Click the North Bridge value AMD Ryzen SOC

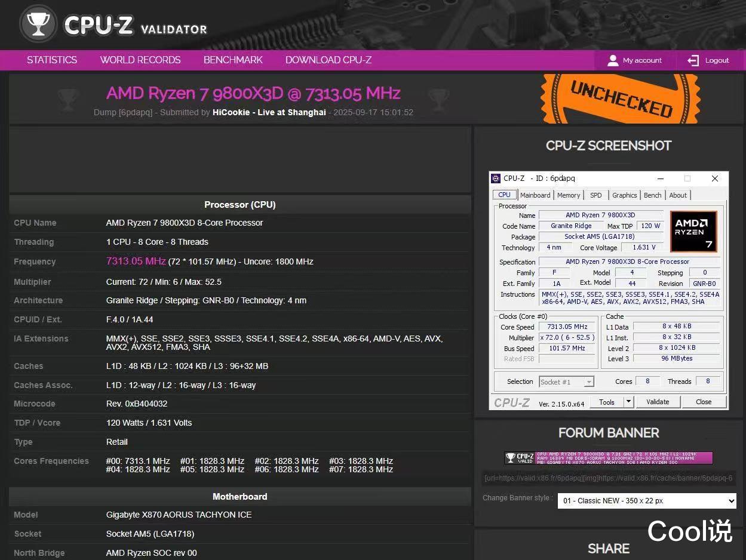(x=152, y=553)
